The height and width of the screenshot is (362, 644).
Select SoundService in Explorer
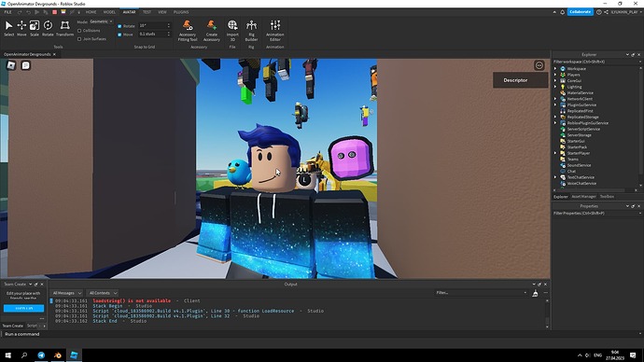click(579, 165)
